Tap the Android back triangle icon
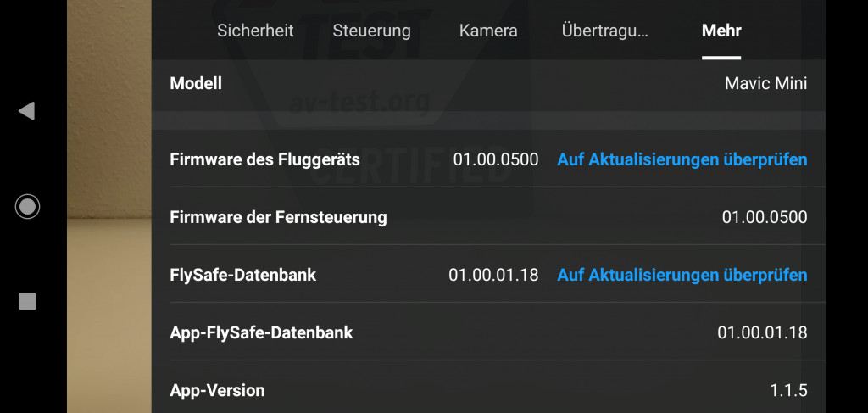The height and width of the screenshot is (413, 868). (26, 111)
